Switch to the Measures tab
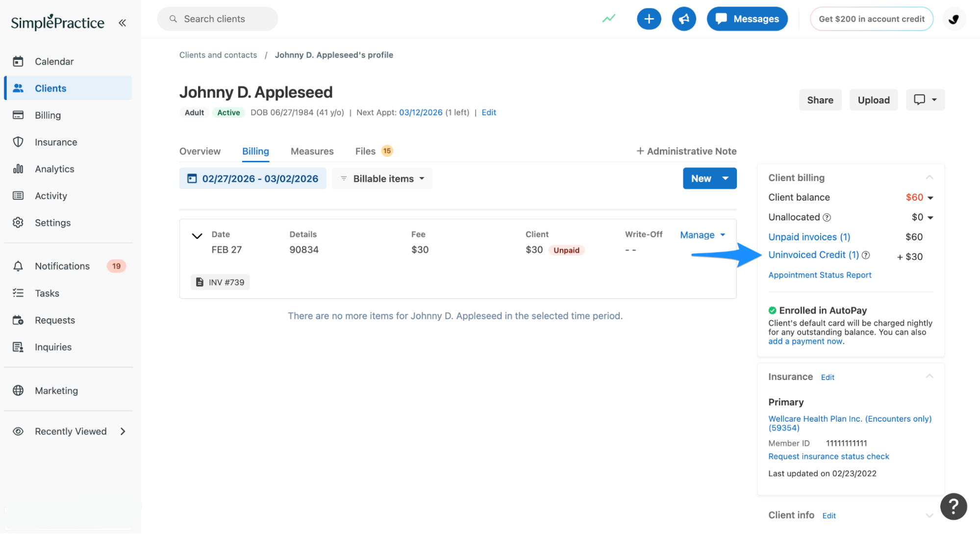The width and height of the screenshot is (980, 534). [x=312, y=151]
